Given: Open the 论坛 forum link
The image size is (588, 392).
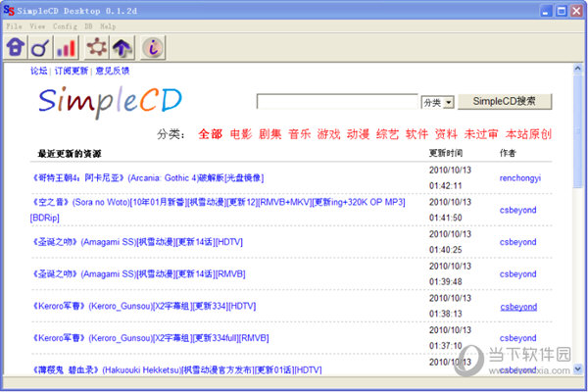Looking at the screenshot, I should (38, 71).
